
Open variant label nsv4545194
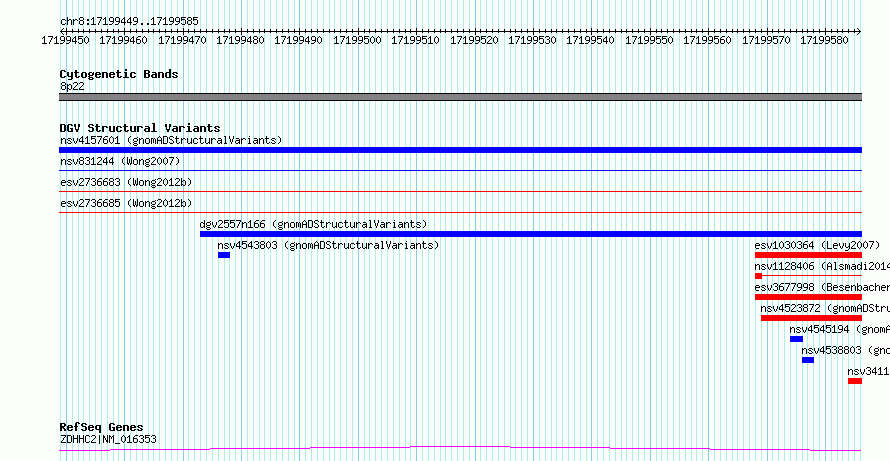(839, 329)
